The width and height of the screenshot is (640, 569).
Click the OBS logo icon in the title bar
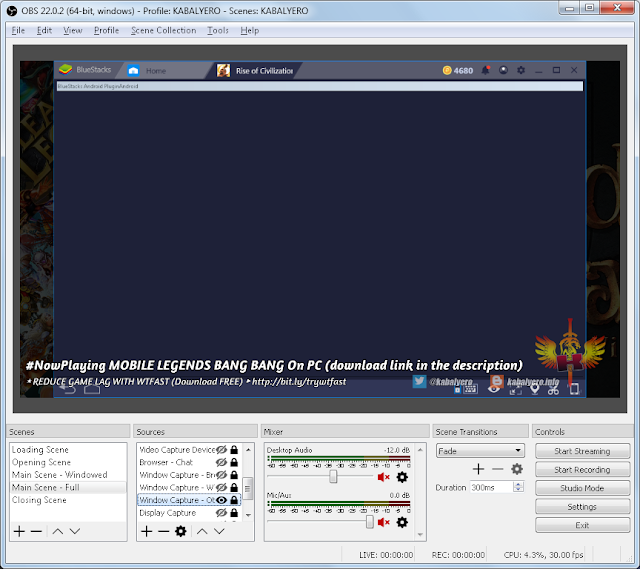coord(12,11)
